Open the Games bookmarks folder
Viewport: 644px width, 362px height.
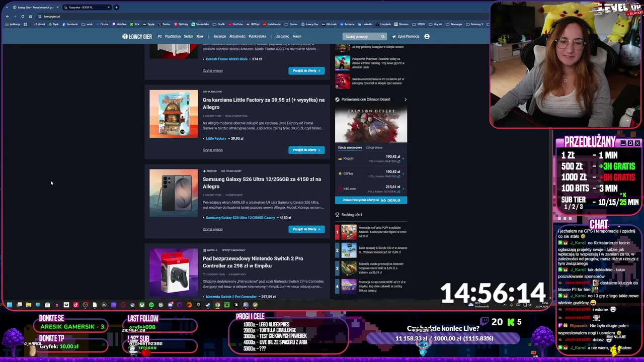tap(292, 24)
